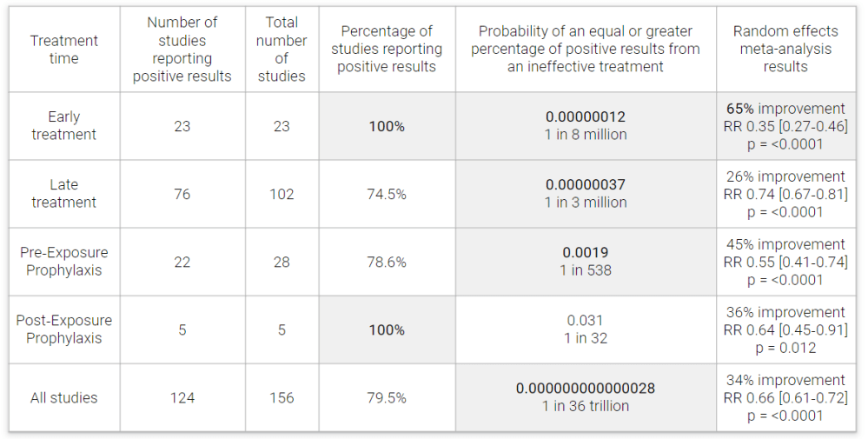Select the 124 positive studies cell

pyautogui.click(x=182, y=397)
